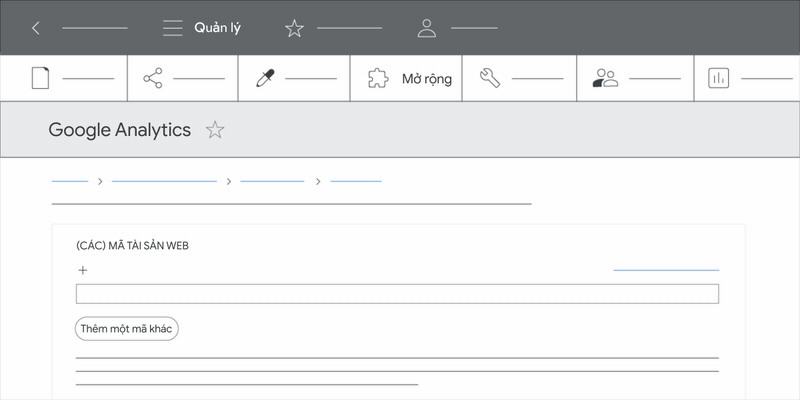Viewport: 800px width, 400px height.
Task: Click the last breadcrumb link
Action: point(356,181)
